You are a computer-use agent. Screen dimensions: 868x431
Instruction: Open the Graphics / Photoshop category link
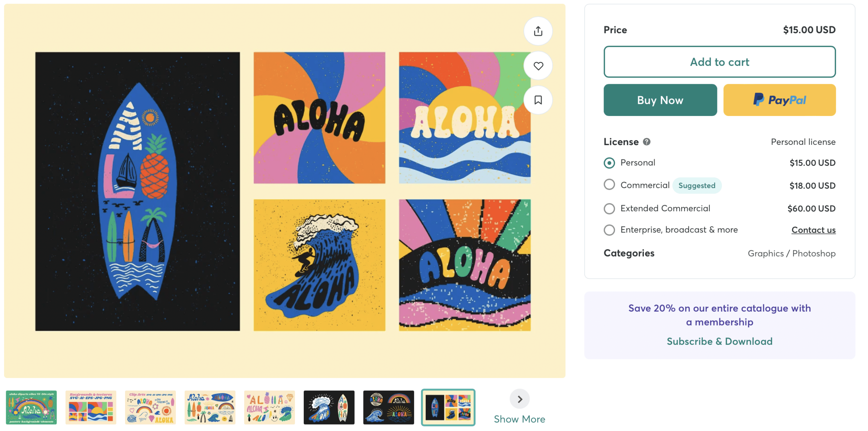click(x=791, y=253)
